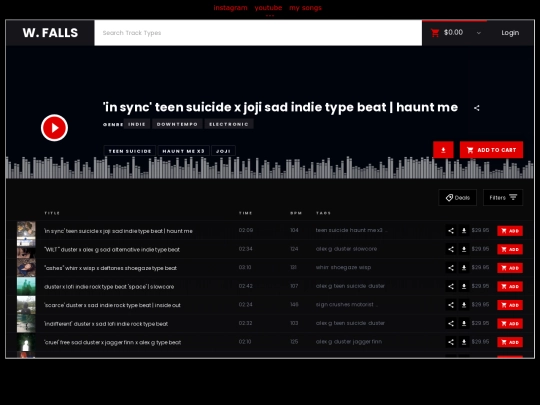Open the Deals button

457,198
